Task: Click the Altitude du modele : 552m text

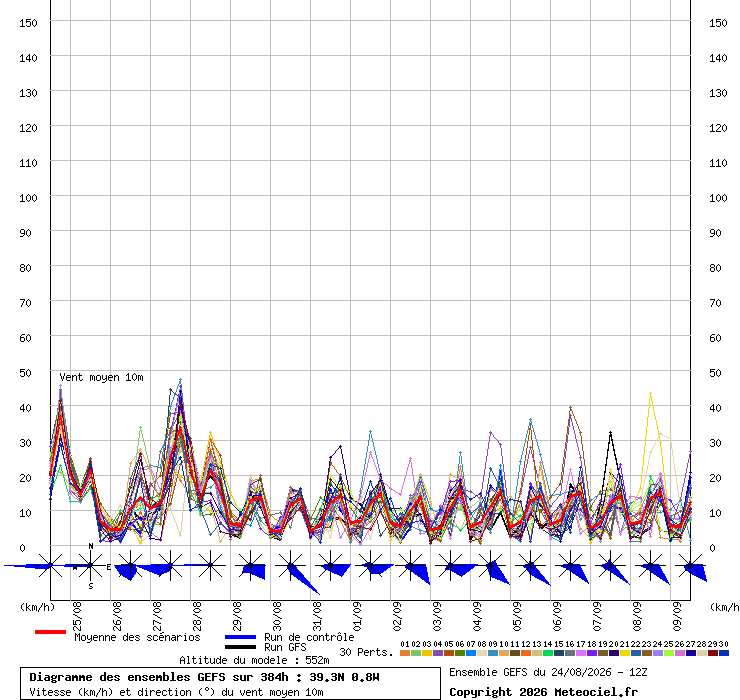Action: pyautogui.click(x=254, y=660)
